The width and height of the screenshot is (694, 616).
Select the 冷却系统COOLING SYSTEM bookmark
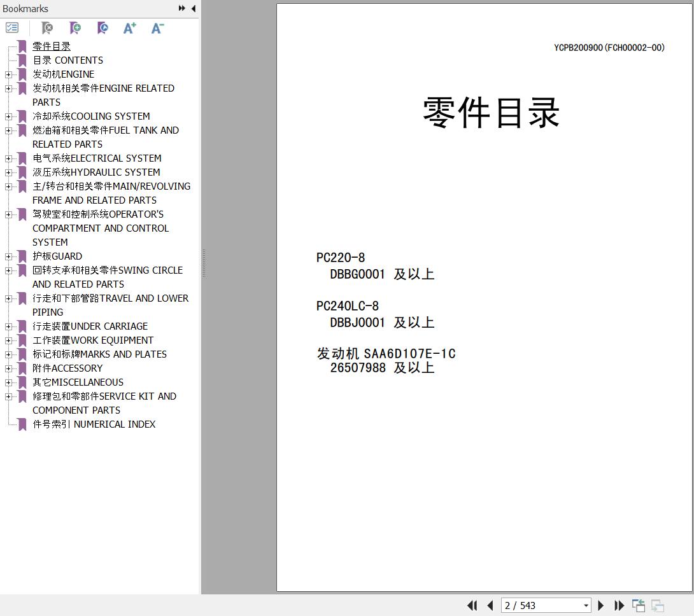[91, 116]
